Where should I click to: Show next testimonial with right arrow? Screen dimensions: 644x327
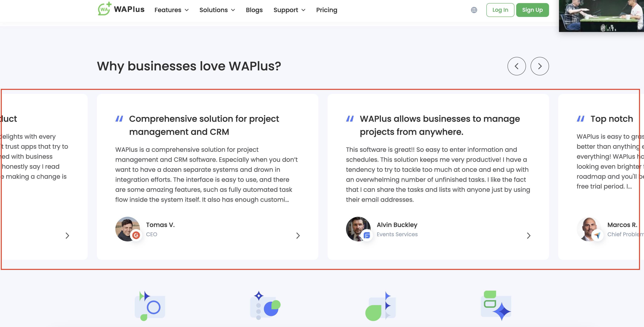539,66
